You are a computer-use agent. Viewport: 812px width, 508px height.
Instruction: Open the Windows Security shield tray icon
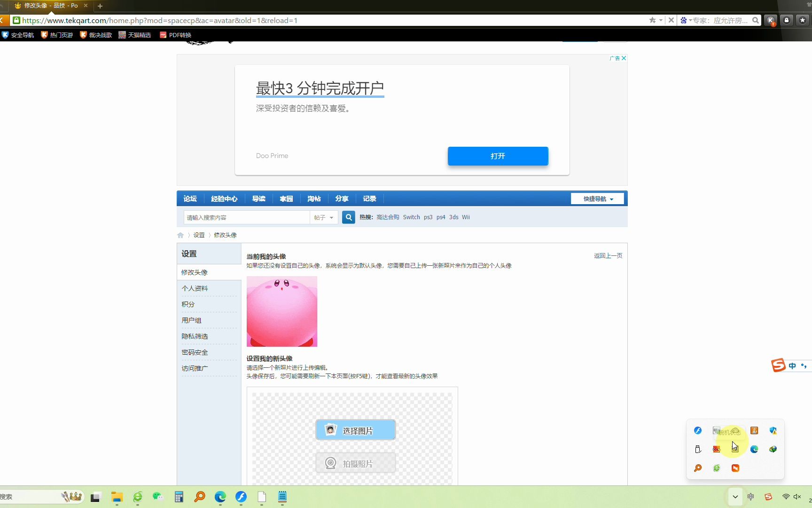[773, 430]
